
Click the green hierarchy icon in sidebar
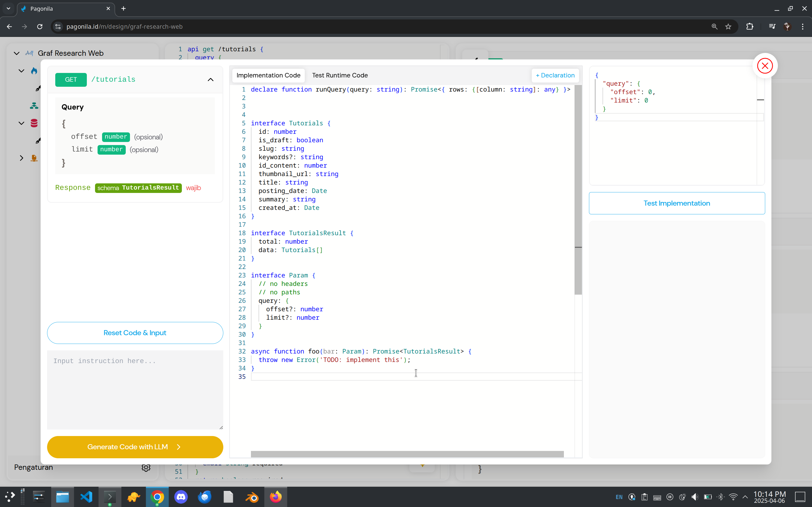34,106
